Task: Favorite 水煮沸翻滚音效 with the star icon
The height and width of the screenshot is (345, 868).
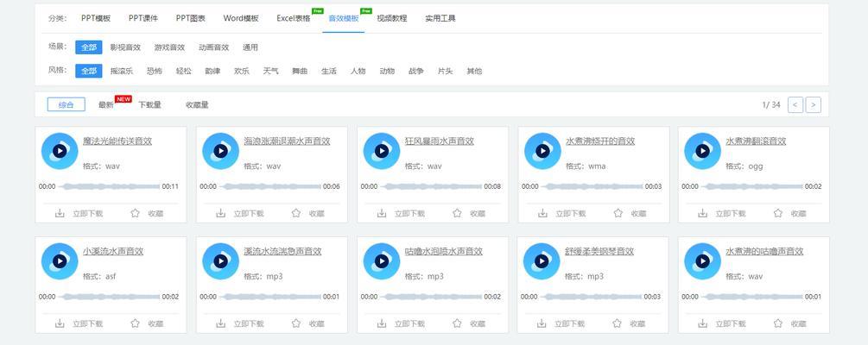Action: 778,213
